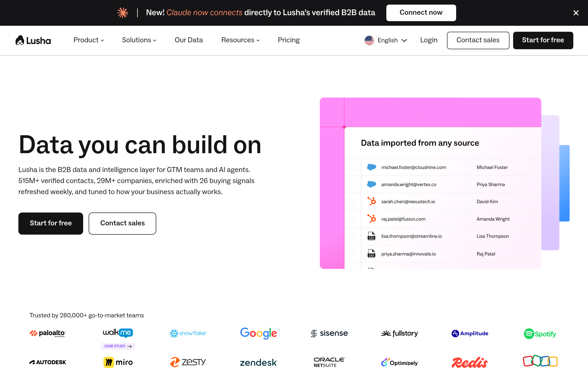588x368 pixels.
Task: Expand the Resources dropdown menu
Action: [240, 40]
